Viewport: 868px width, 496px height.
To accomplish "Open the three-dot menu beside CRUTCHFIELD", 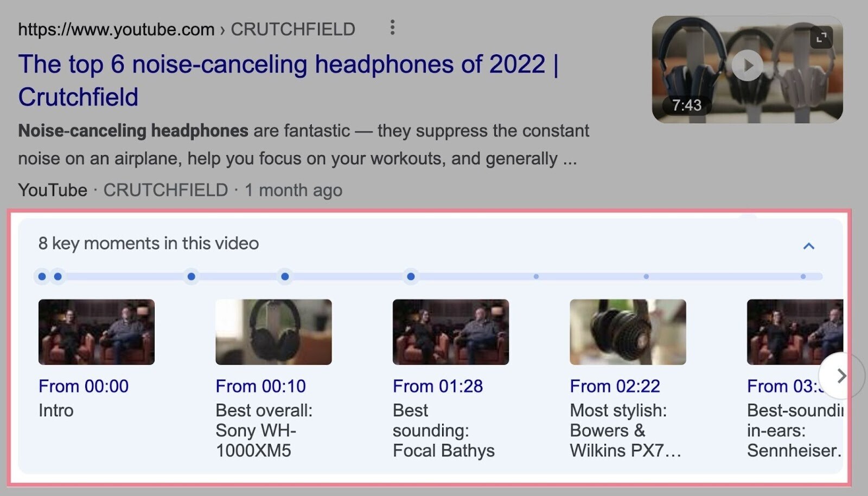I will click(392, 28).
